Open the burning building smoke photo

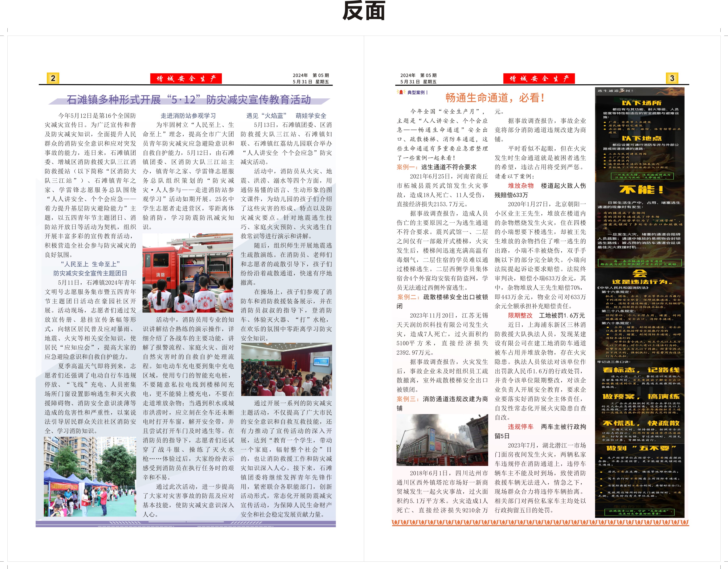[x=442, y=440]
